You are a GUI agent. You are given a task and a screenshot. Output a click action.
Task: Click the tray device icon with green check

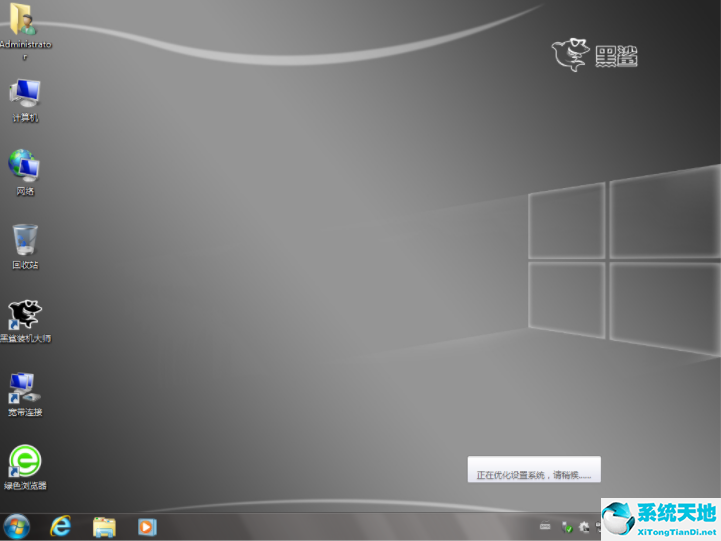[x=567, y=527]
